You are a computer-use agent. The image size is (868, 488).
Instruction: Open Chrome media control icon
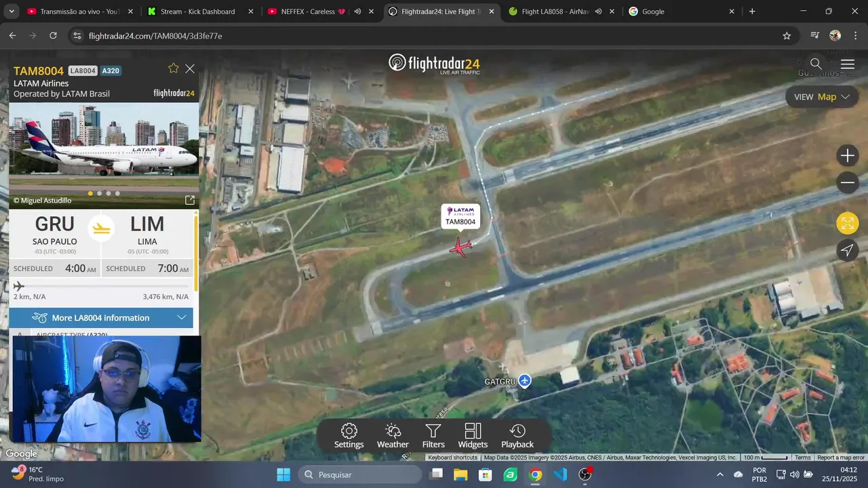coord(815,36)
